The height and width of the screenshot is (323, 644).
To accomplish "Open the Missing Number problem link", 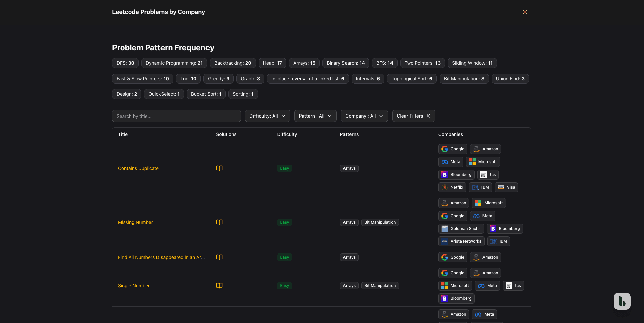I will click(135, 222).
